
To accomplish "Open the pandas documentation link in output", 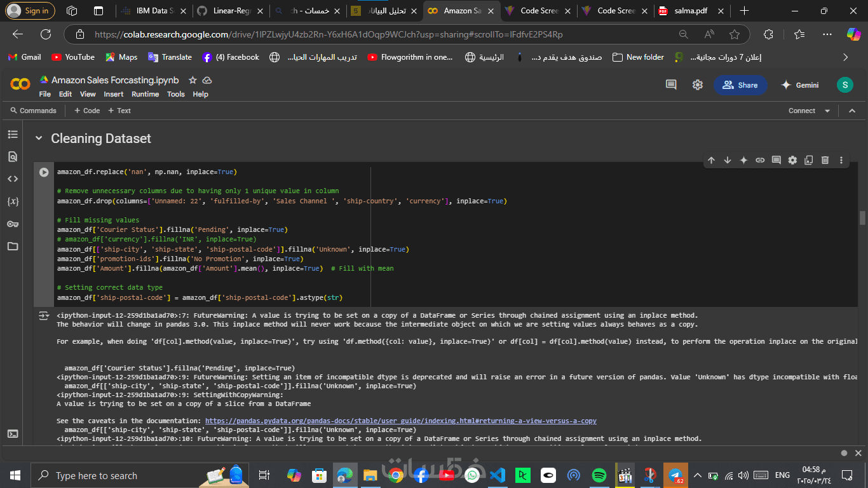I will coord(401,421).
